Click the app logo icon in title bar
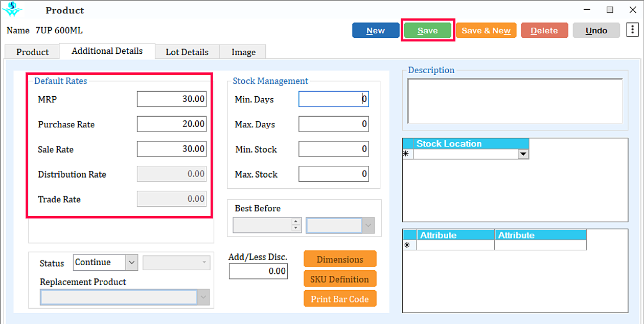The image size is (644, 324). pyautogui.click(x=12, y=10)
